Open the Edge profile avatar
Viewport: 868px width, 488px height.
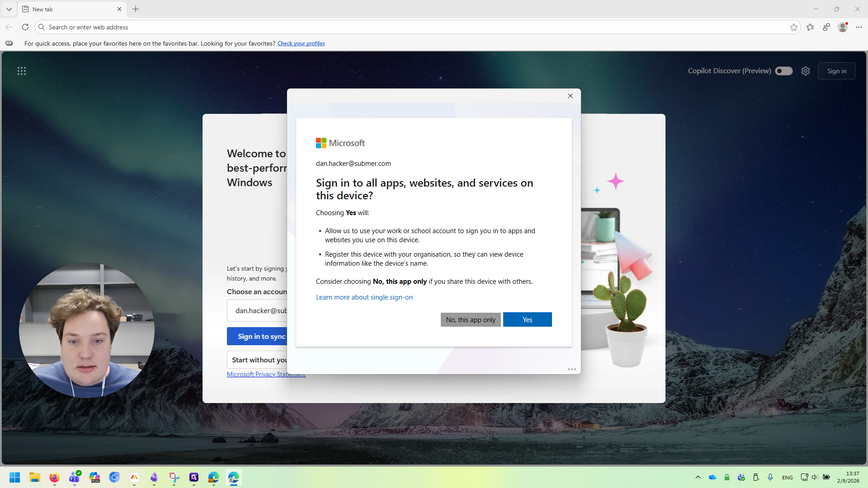click(x=843, y=27)
